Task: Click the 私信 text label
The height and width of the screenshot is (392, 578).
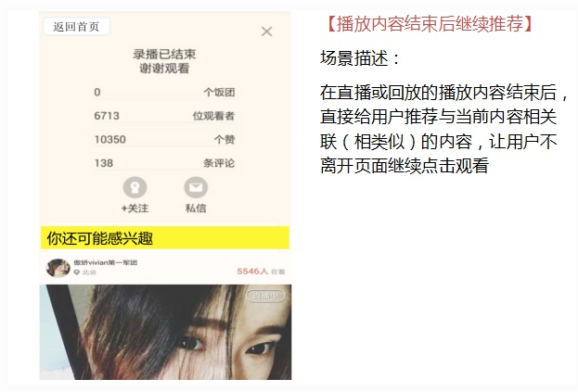Action: tap(196, 209)
